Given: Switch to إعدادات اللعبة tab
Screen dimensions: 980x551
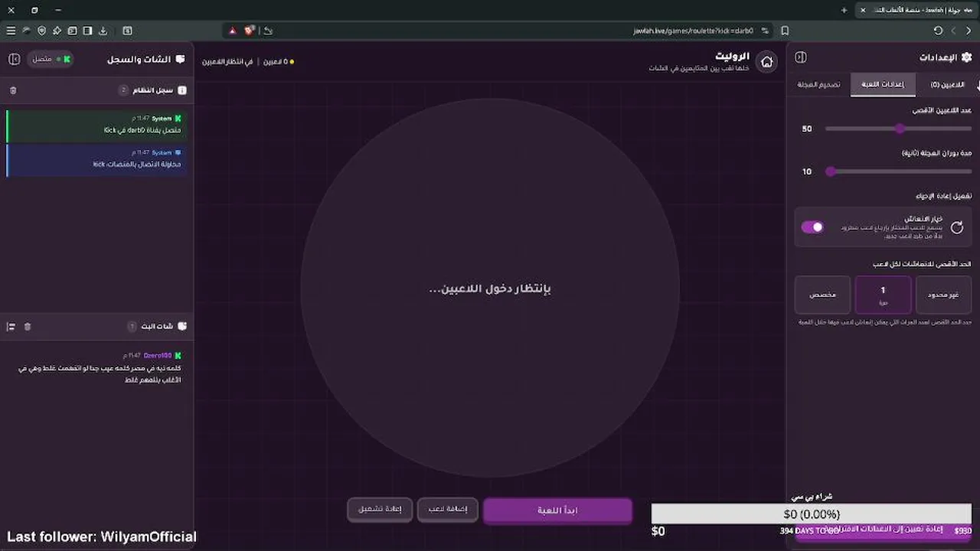Looking at the screenshot, I should [x=883, y=84].
